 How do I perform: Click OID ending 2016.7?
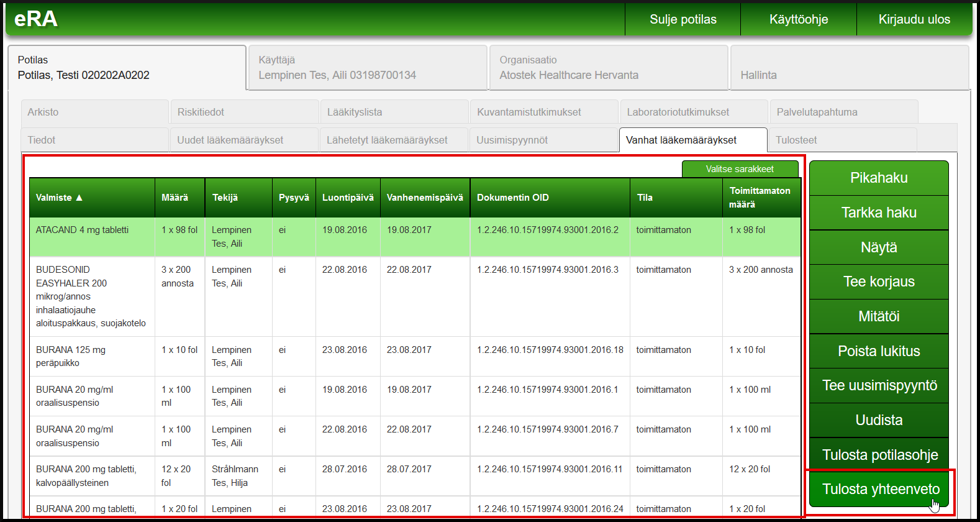pyautogui.click(x=548, y=429)
